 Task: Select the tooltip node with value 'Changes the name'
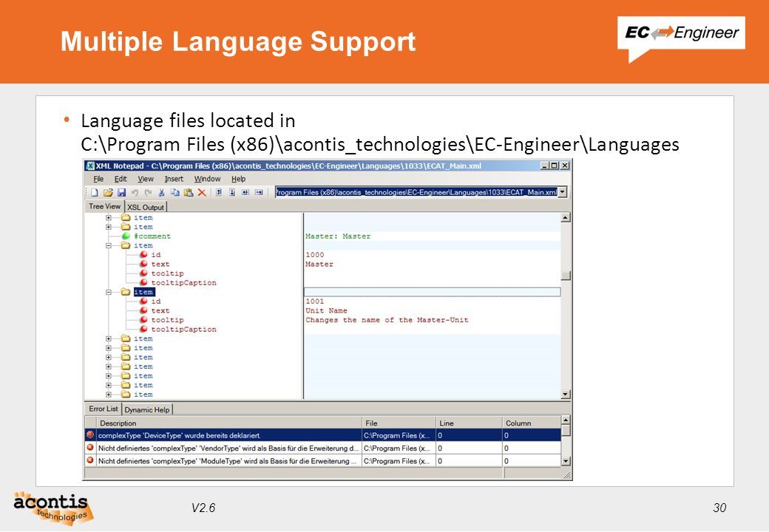[x=167, y=320]
